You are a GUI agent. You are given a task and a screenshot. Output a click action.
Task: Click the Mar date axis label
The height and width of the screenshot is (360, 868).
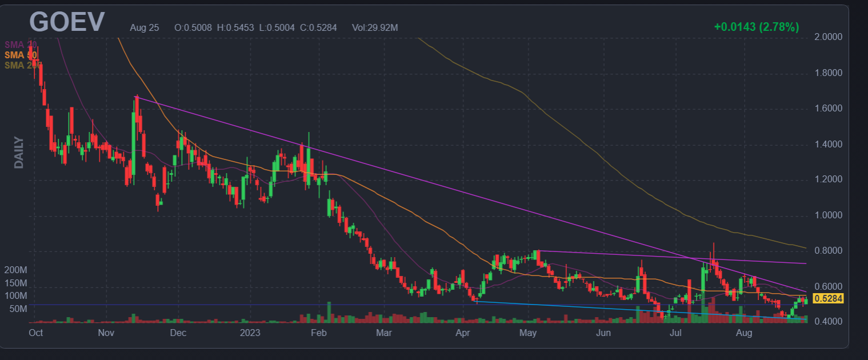385,333
